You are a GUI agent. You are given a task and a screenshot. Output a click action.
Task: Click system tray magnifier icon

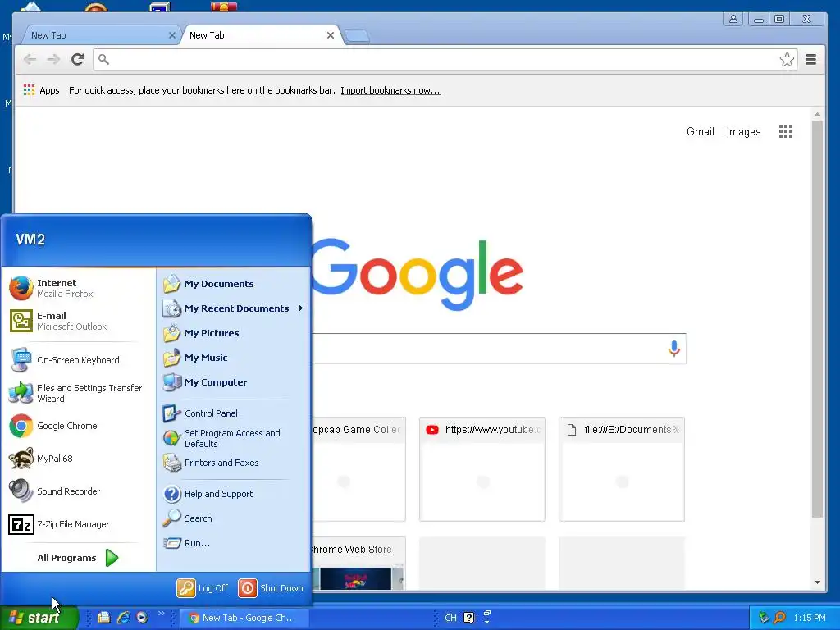(x=779, y=618)
